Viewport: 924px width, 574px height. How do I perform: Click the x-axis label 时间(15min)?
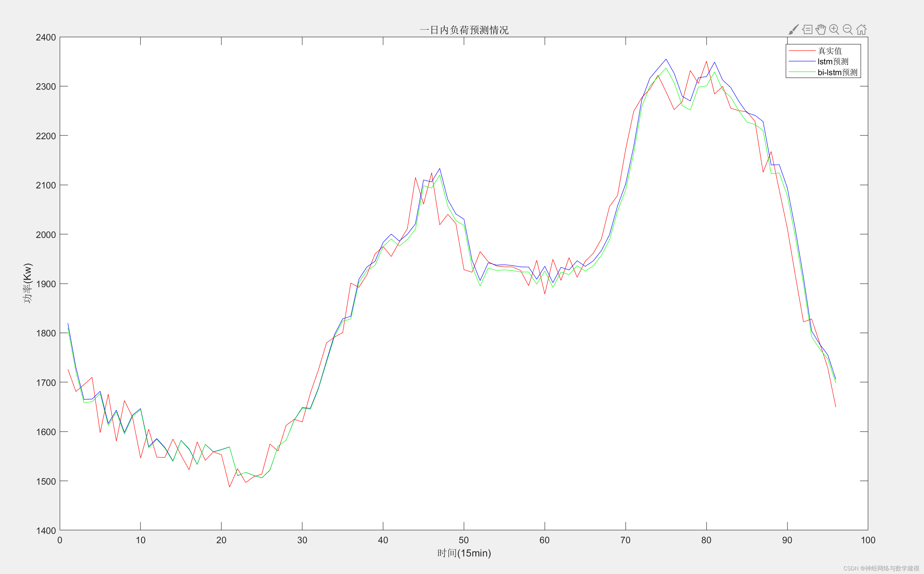[x=464, y=553]
